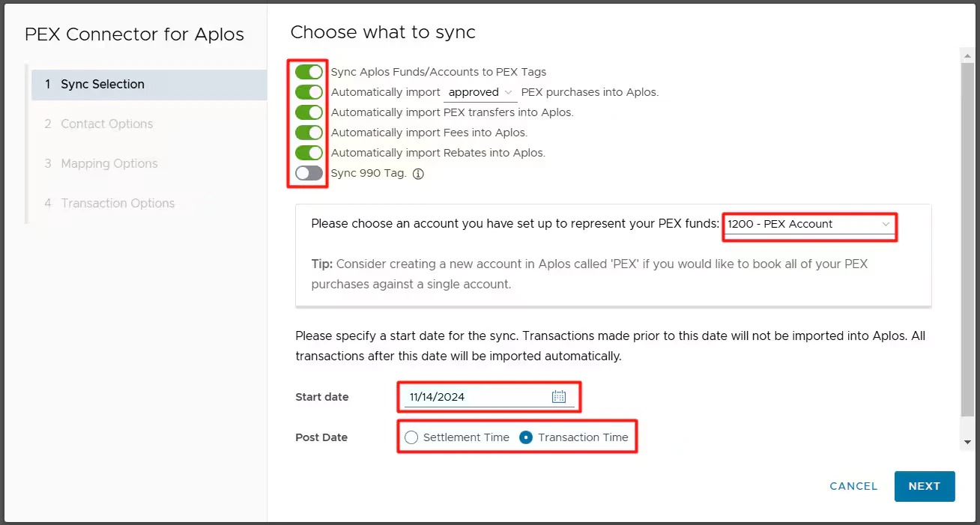Select the Transaction Time radio button
Viewport: 980px width, 525px height.
point(526,437)
